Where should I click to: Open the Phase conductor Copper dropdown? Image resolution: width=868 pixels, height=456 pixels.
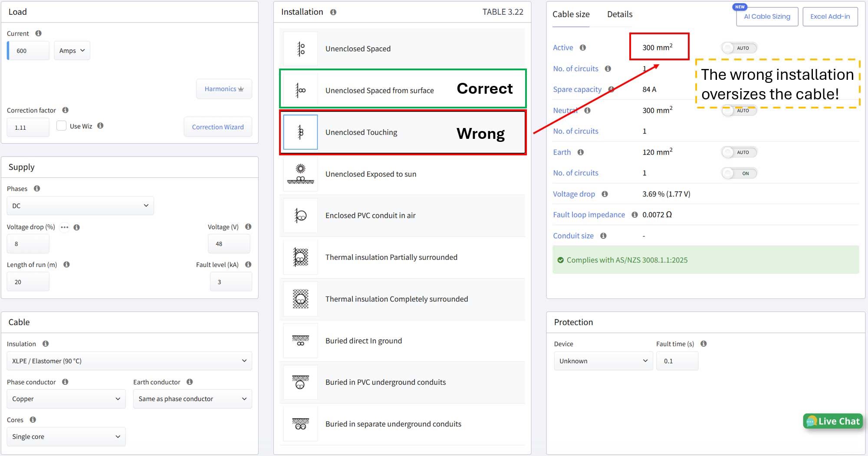(x=66, y=399)
